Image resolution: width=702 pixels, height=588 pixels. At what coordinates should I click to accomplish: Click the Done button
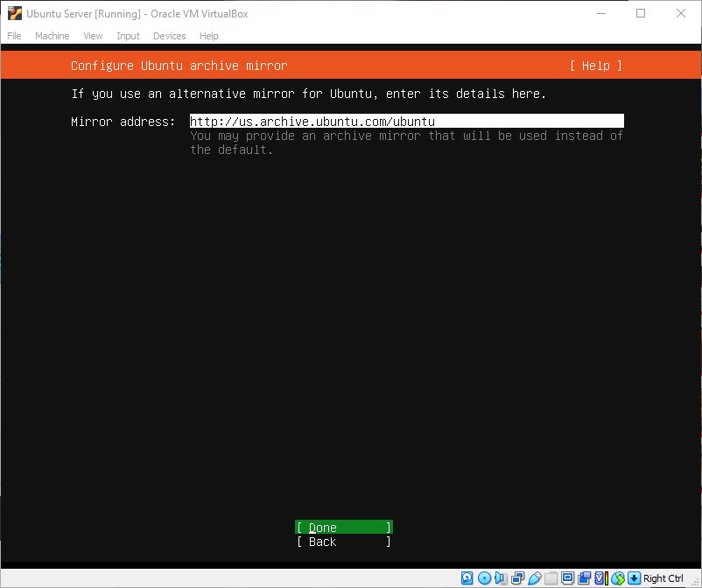(344, 527)
